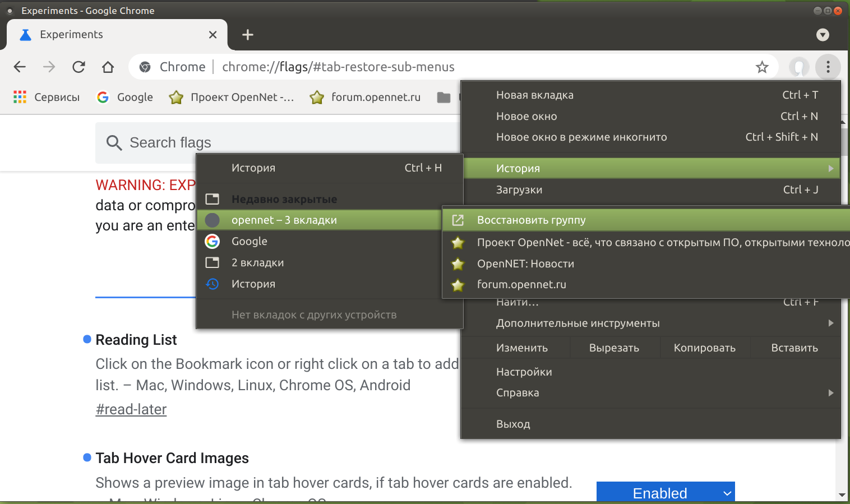The image size is (850, 504).
Task: Restore the OpenNET: Новости tab
Action: tap(525, 264)
